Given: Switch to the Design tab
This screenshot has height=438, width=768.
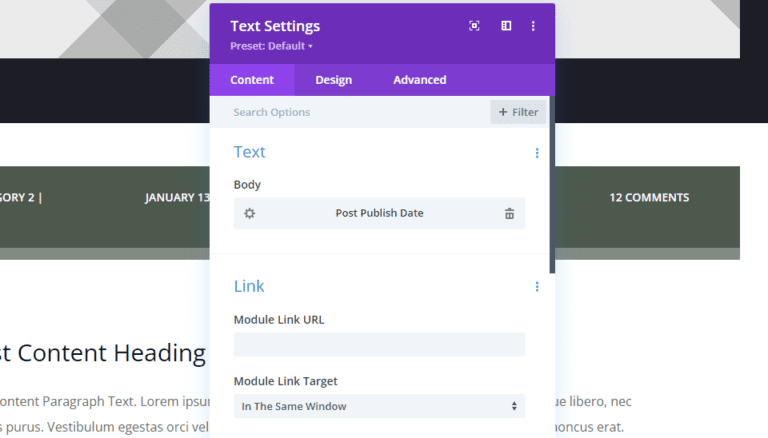Looking at the screenshot, I should pyautogui.click(x=334, y=80).
